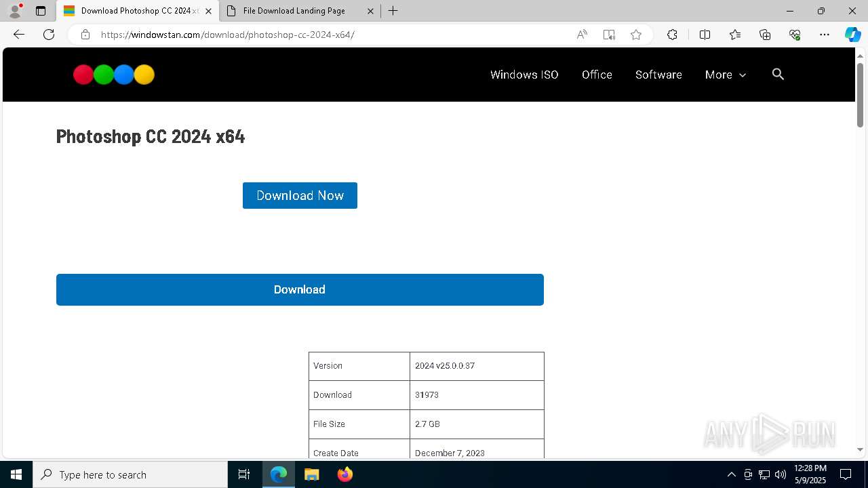This screenshot has width=868, height=488.
Task: Open the volume speaker tray icon
Action: pos(781,474)
